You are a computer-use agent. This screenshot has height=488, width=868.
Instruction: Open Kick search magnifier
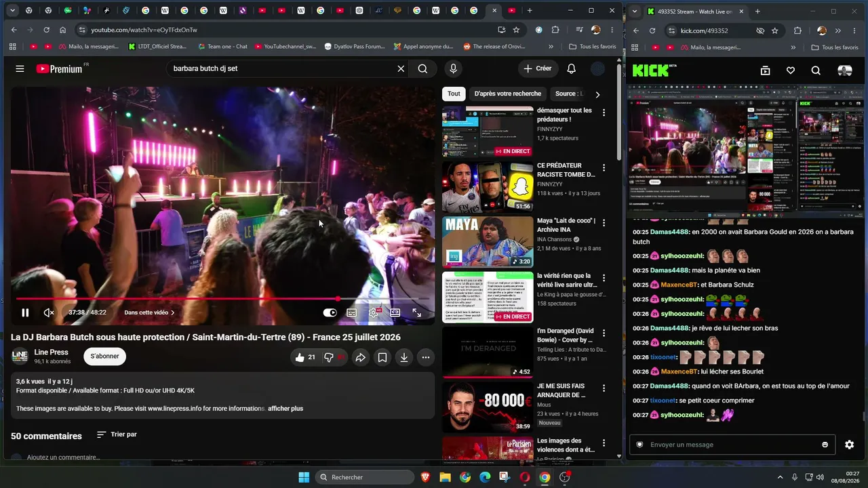(816, 70)
